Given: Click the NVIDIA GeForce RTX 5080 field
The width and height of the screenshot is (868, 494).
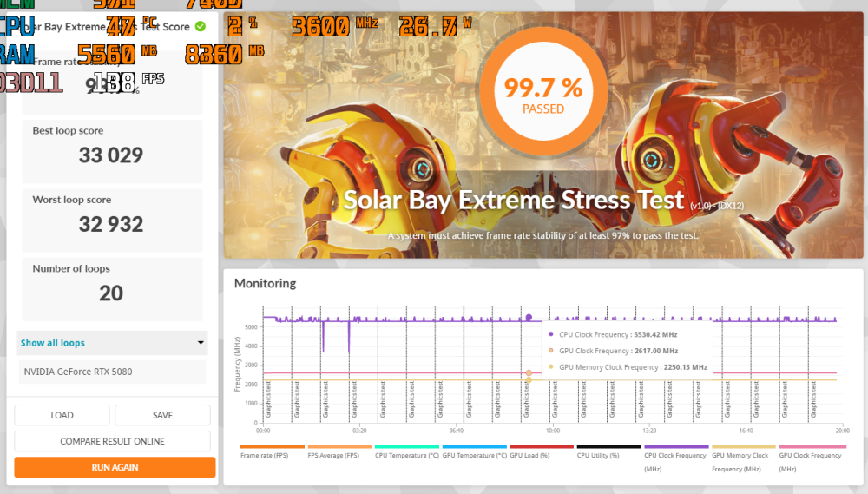Looking at the screenshot, I should click(x=112, y=372).
